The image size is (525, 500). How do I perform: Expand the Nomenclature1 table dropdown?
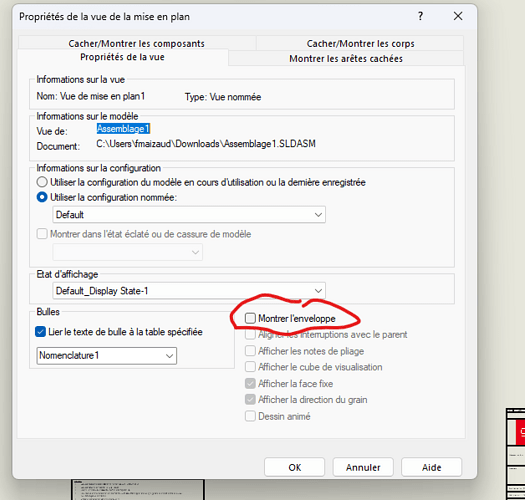coord(106,355)
